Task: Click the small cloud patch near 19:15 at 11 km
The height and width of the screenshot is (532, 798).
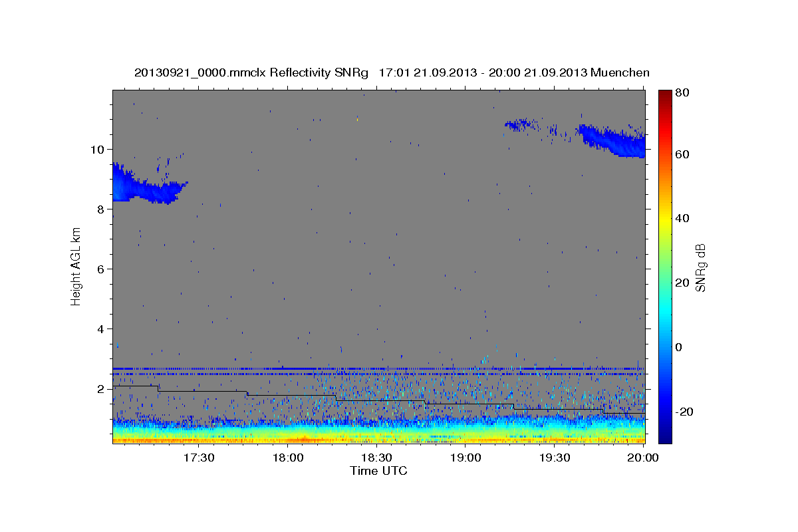Action: [521, 124]
